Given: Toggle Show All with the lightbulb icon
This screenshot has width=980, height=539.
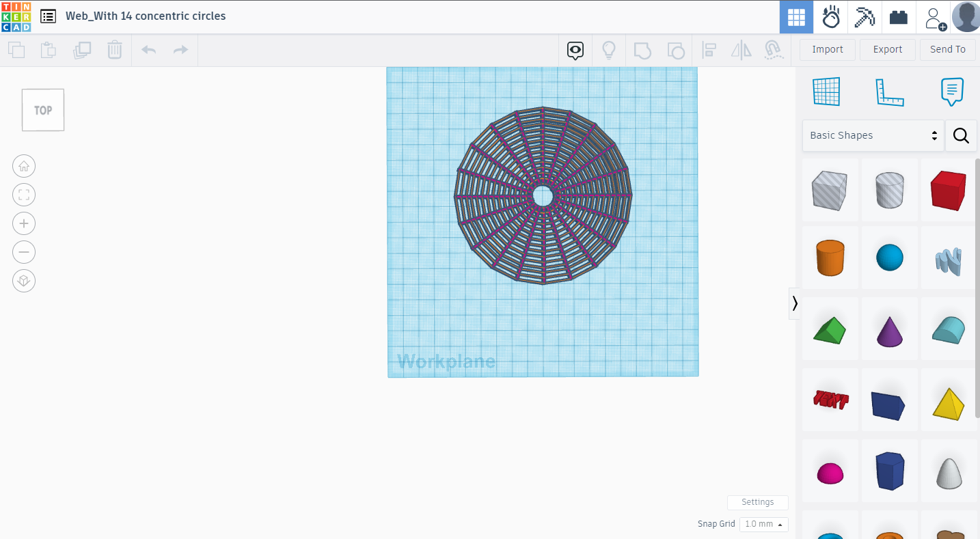Looking at the screenshot, I should coord(609,50).
